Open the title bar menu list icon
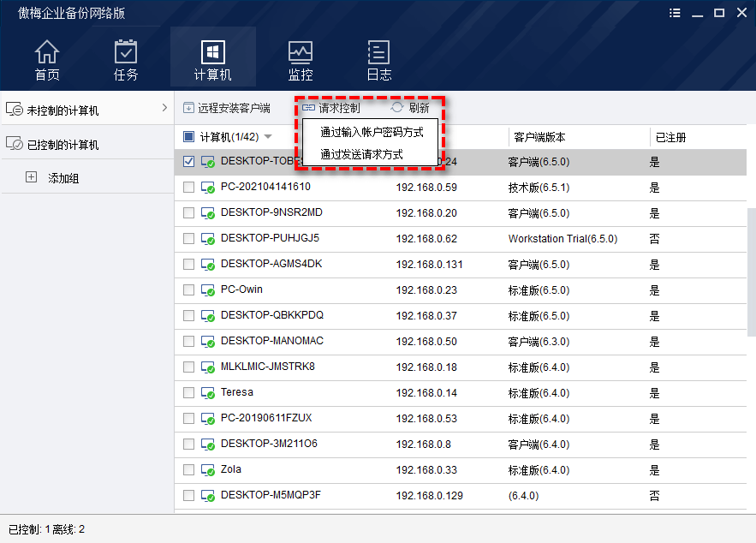Image resolution: width=756 pixels, height=543 pixels. (x=676, y=13)
